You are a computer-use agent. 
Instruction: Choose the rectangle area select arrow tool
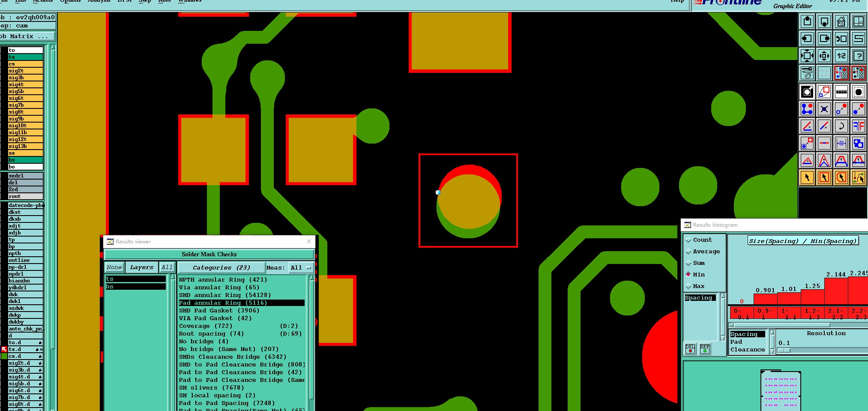click(x=824, y=177)
